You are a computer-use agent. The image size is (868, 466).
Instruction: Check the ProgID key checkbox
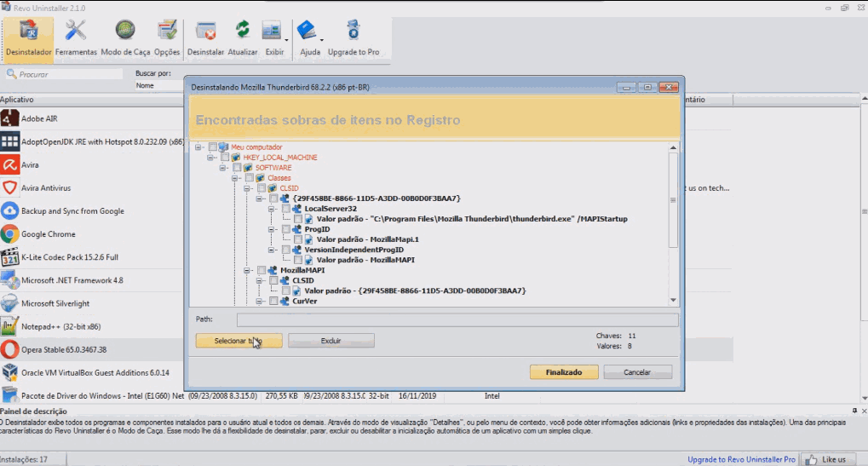285,229
